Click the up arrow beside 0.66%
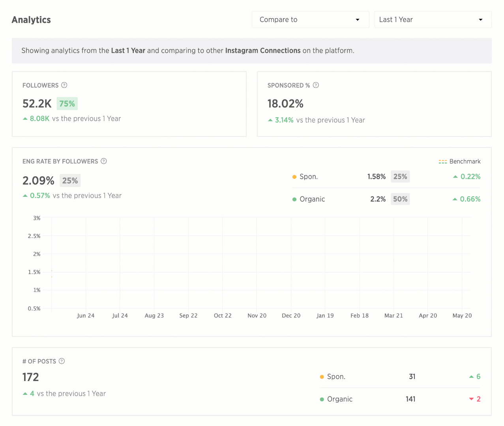504x426 pixels. [x=455, y=199]
